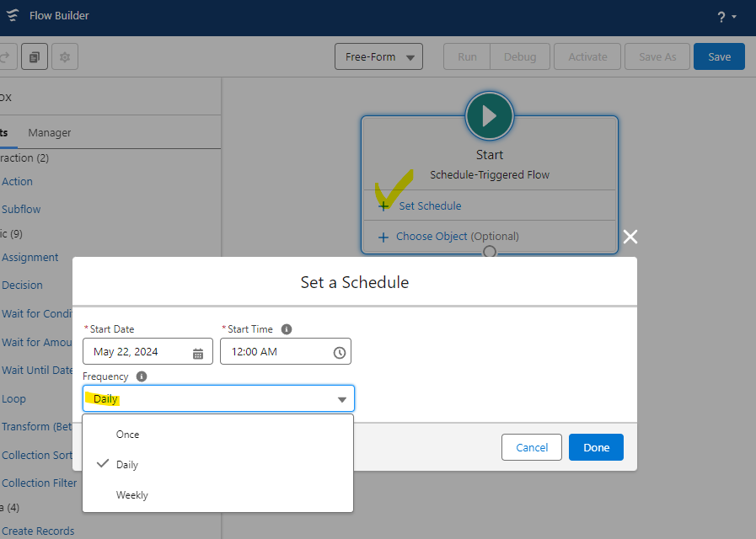Open the Free-Form layout dropdown
The image size is (756, 539).
[378, 56]
